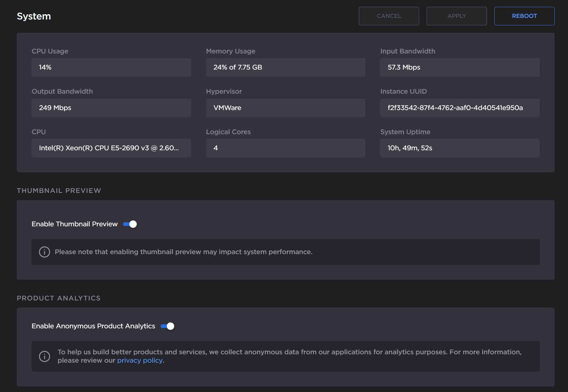
Task: Select the System Uptime field
Action: tap(460, 148)
